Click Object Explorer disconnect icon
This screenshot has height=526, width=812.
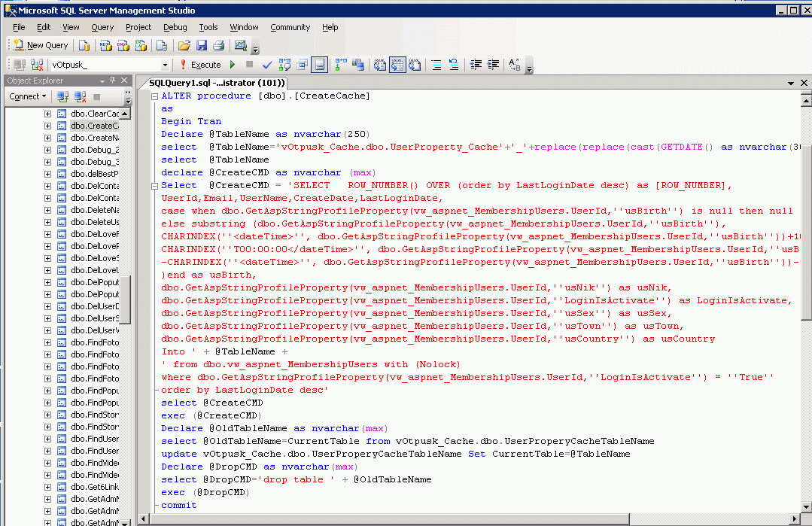(80, 96)
